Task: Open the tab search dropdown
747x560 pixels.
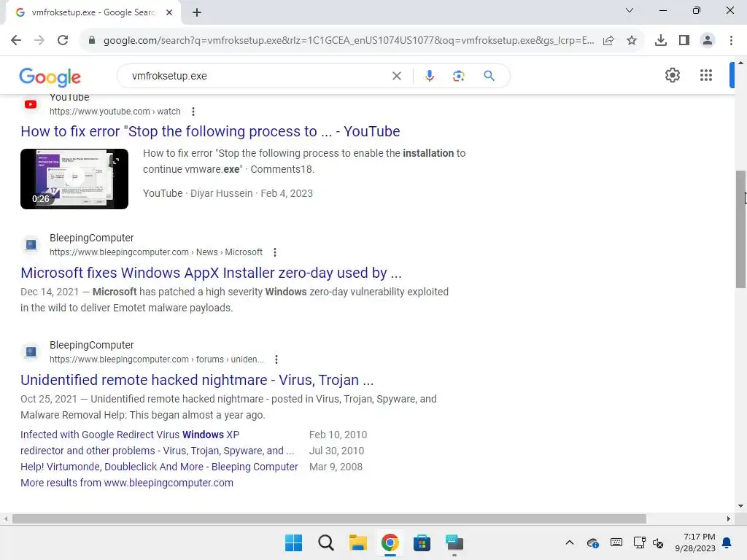Action: pyautogui.click(x=630, y=10)
